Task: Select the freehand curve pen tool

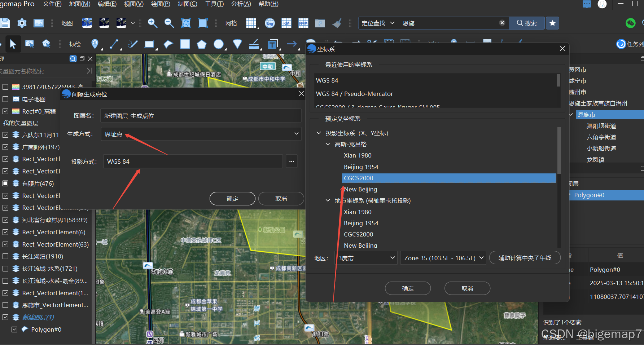Action: click(x=133, y=44)
